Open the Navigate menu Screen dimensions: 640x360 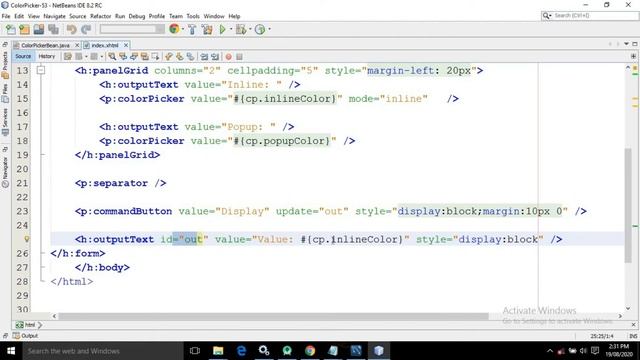(x=54, y=16)
